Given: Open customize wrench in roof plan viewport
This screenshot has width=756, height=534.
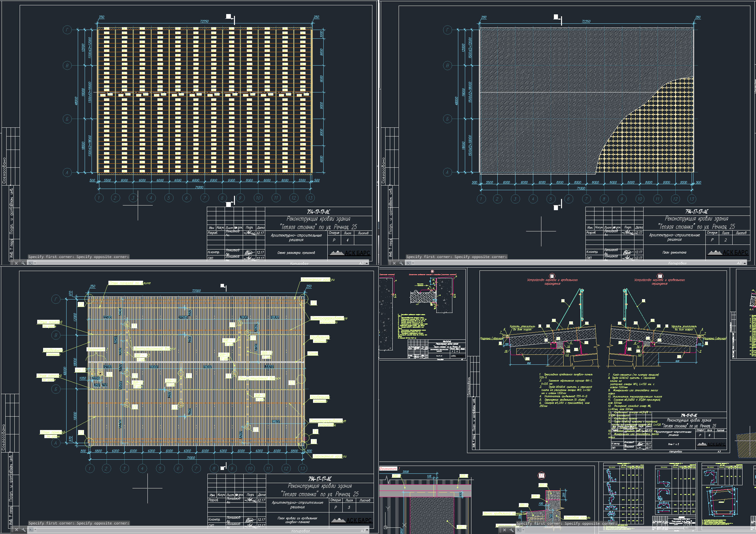Looking at the screenshot, I should pyautogui.click(x=23, y=530).
